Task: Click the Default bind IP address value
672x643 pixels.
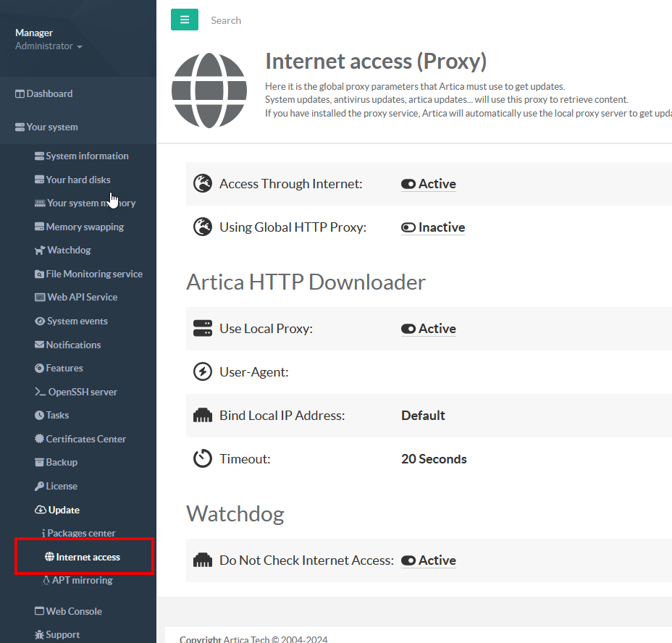Action: (423, 416)
